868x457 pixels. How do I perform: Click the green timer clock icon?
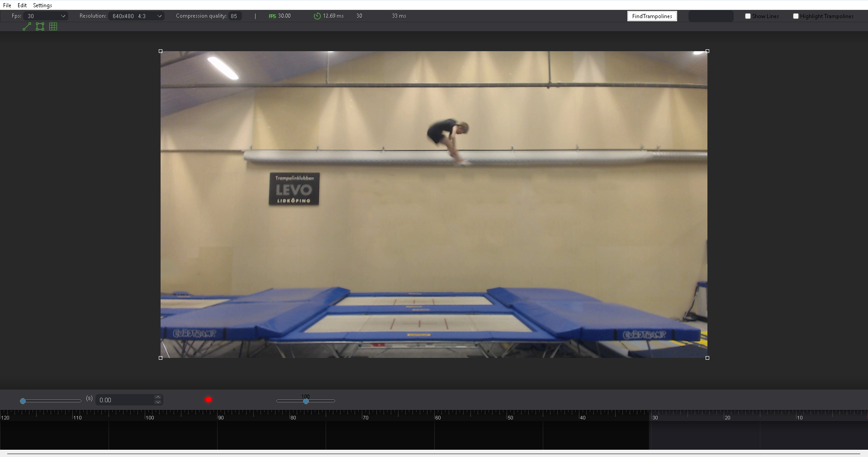(317, 16)
